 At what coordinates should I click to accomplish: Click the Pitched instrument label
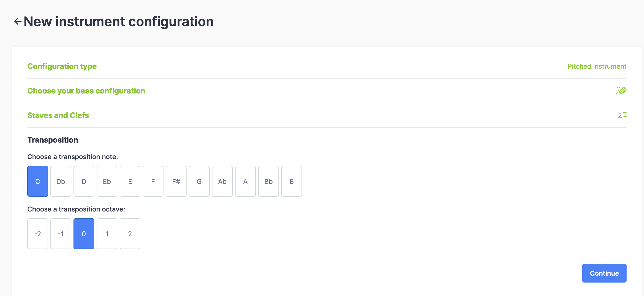596,66
